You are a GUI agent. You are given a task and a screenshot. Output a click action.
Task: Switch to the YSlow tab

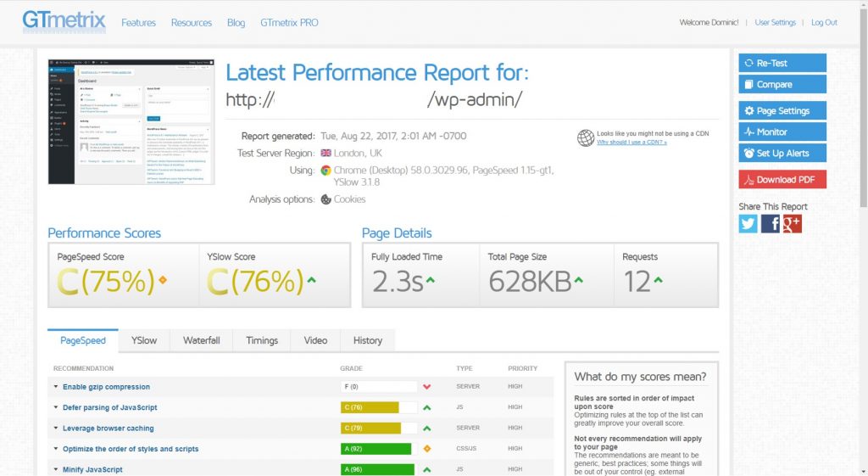144,341
